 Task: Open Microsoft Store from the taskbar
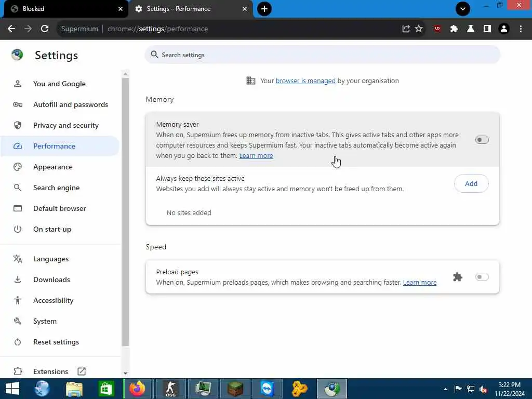(106, 389)
